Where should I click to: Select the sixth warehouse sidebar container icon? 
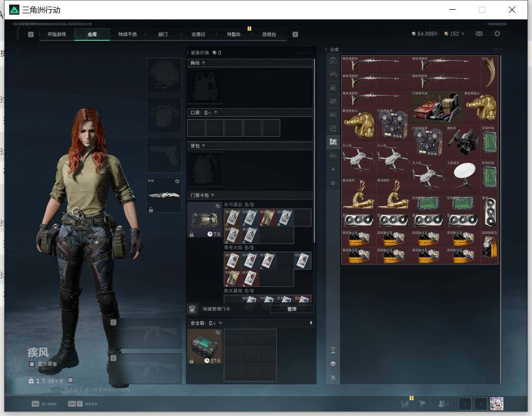point(333,128)
